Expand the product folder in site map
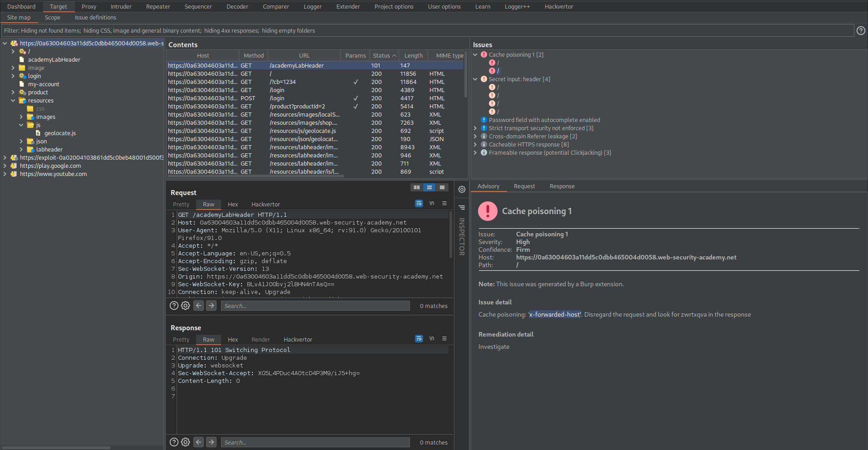868x450 pixels. coord(13,93)
